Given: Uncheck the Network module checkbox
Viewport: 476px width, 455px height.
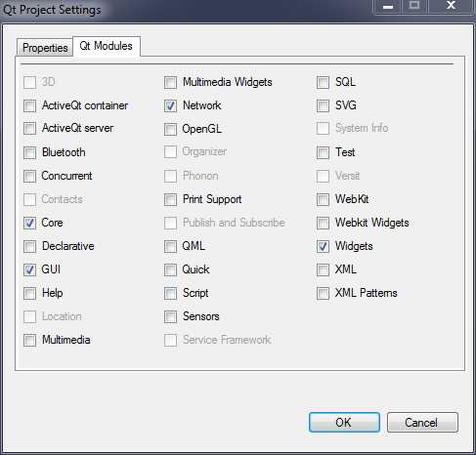Looking at the screenshot, I should (170, 105).
